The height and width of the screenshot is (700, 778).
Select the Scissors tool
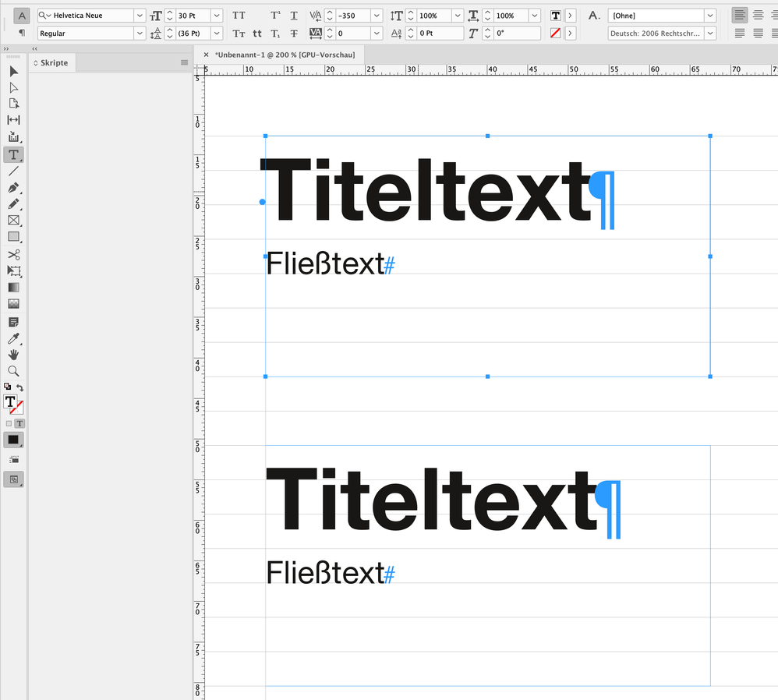point(13,254)
